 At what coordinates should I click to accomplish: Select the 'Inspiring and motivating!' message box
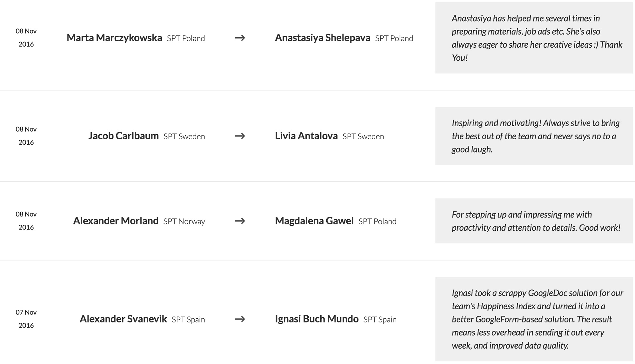coord(534,136)
